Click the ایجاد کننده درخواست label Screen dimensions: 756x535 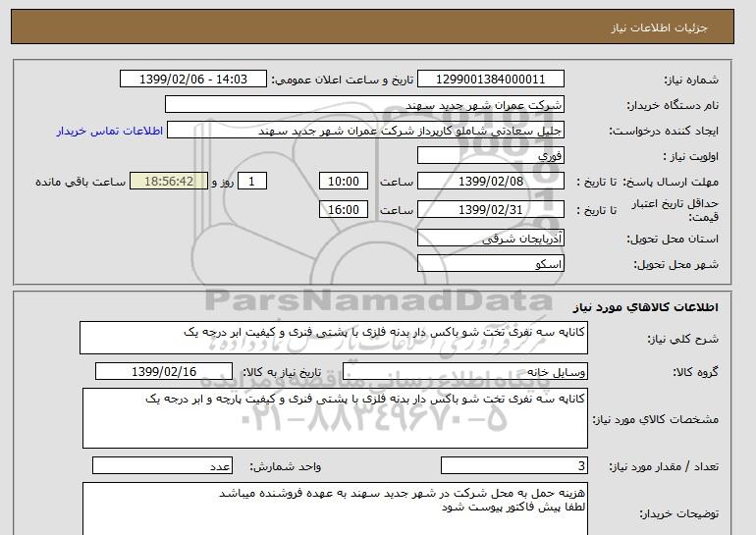click(x=664, y=131)
